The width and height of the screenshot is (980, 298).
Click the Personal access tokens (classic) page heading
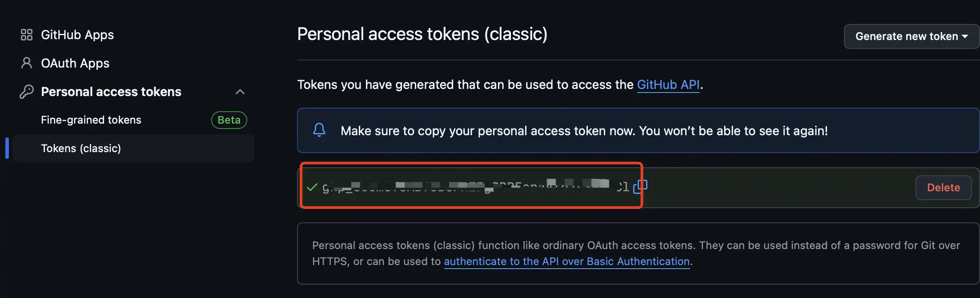[422, 34]
